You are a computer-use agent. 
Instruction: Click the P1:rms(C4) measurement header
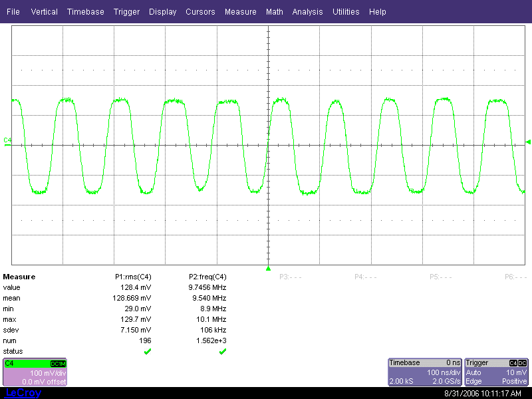133,277
